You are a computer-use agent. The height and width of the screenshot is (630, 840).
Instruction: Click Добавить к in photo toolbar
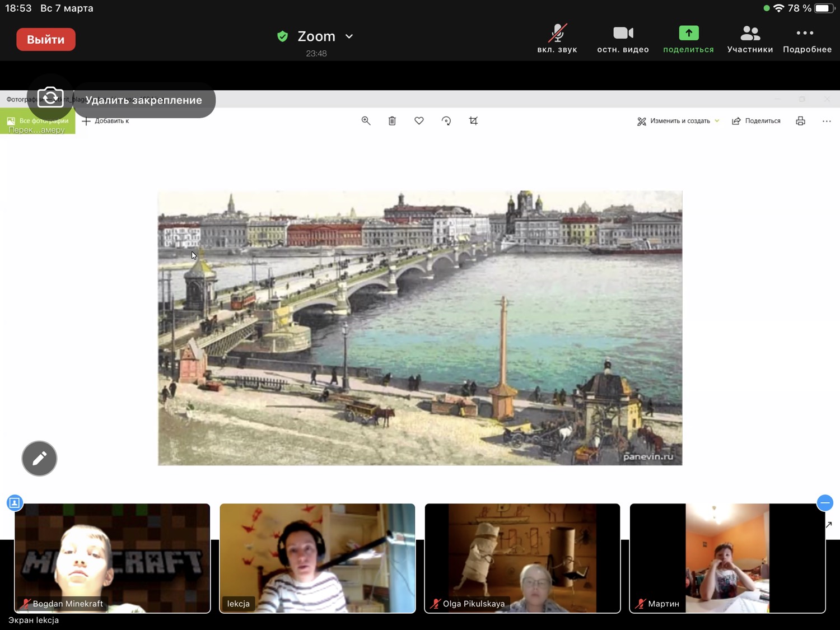point(106,121)
